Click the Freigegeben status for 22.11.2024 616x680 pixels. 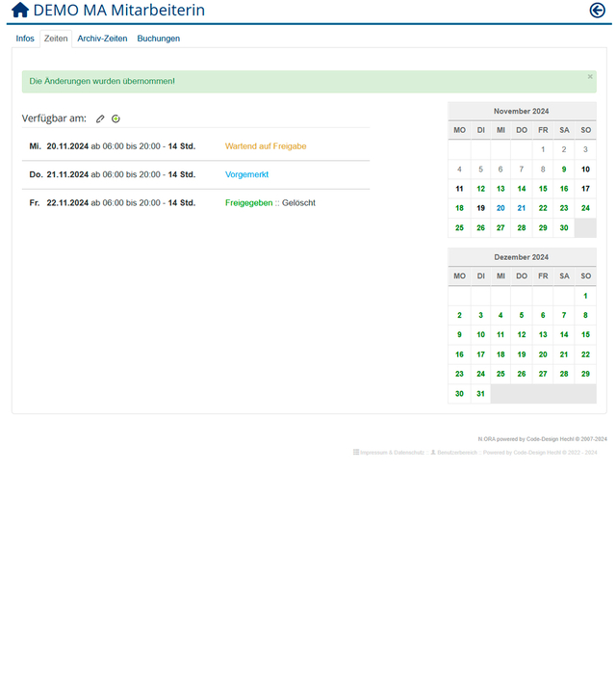coord(248,203)
